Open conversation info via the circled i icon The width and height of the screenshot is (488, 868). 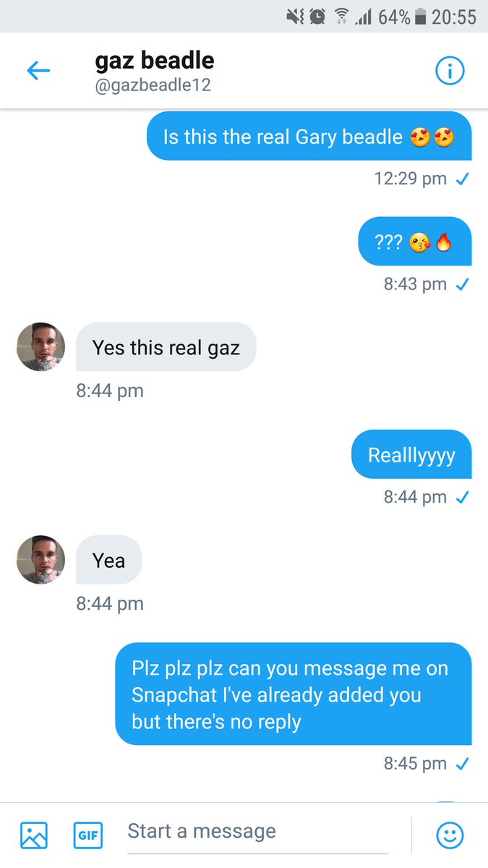pyautogui.click(x=450, y=71)
